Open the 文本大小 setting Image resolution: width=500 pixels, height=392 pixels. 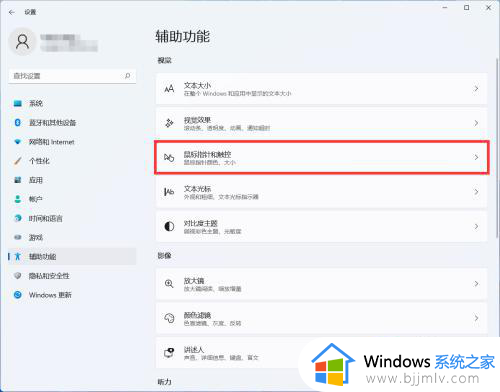point(322,89)
